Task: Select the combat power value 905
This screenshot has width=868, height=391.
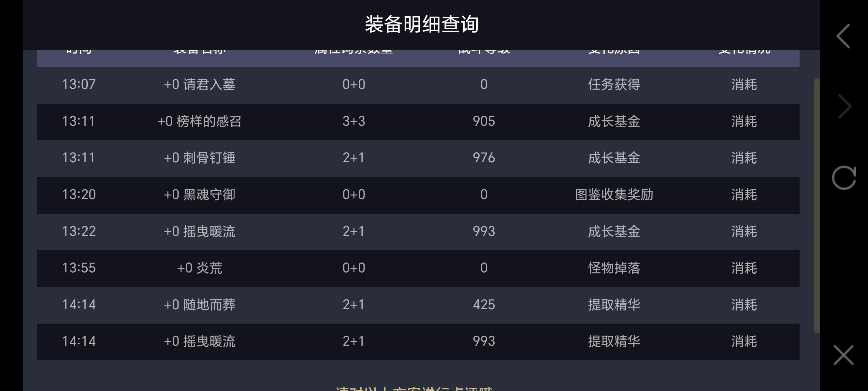Action: click(484, 121)
